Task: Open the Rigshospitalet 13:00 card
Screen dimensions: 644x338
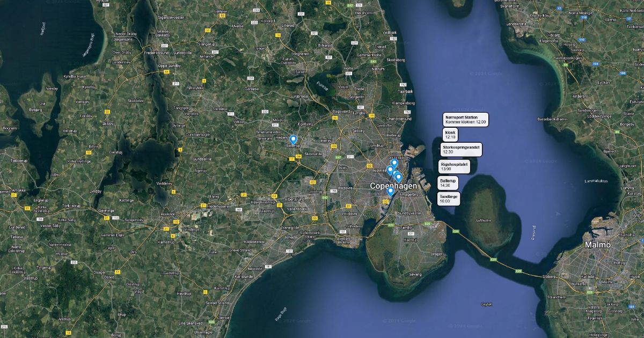Action: [x=455, y=166]
